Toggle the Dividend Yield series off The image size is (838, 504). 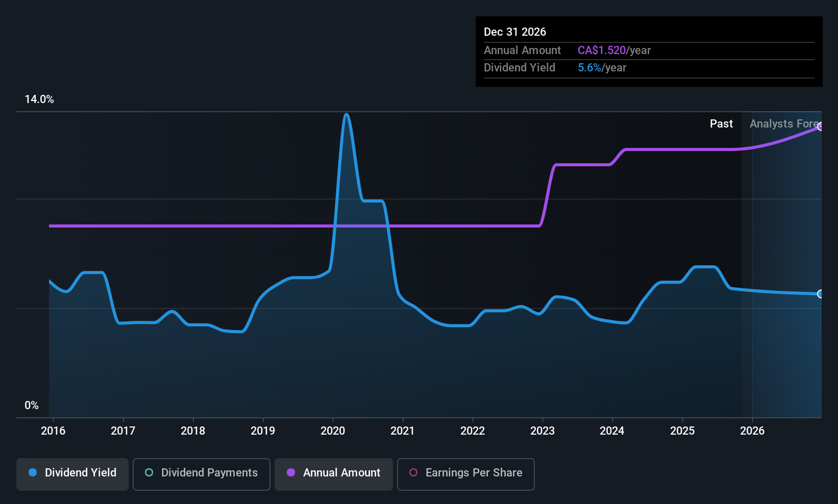click(72, 473)
